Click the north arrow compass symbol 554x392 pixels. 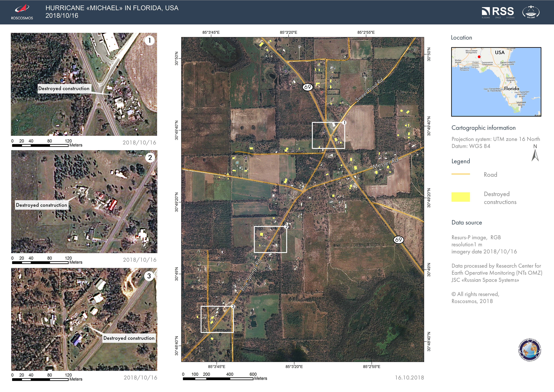pyautogui.click(x=535, y=155)
